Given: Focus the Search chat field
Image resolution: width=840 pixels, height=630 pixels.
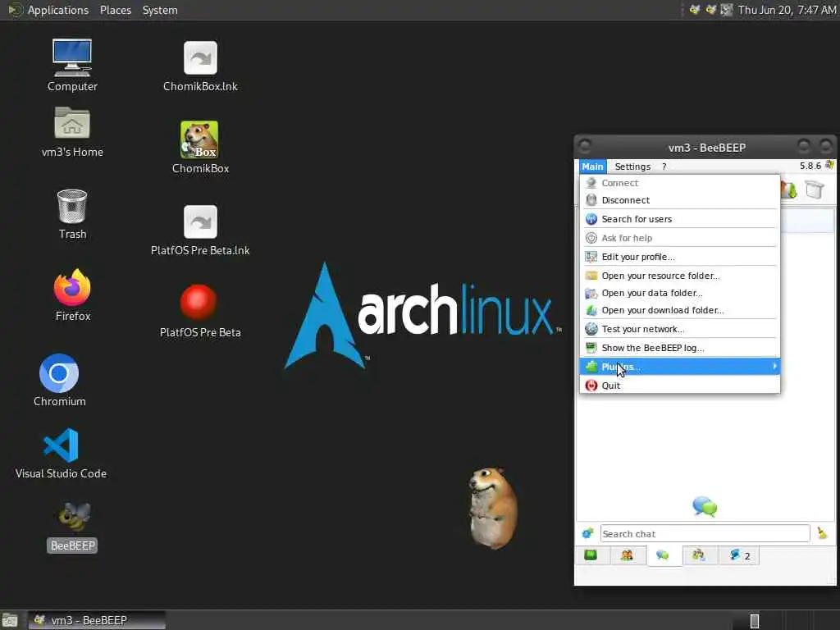Looking at the screenshot, I should pos(705,533).
